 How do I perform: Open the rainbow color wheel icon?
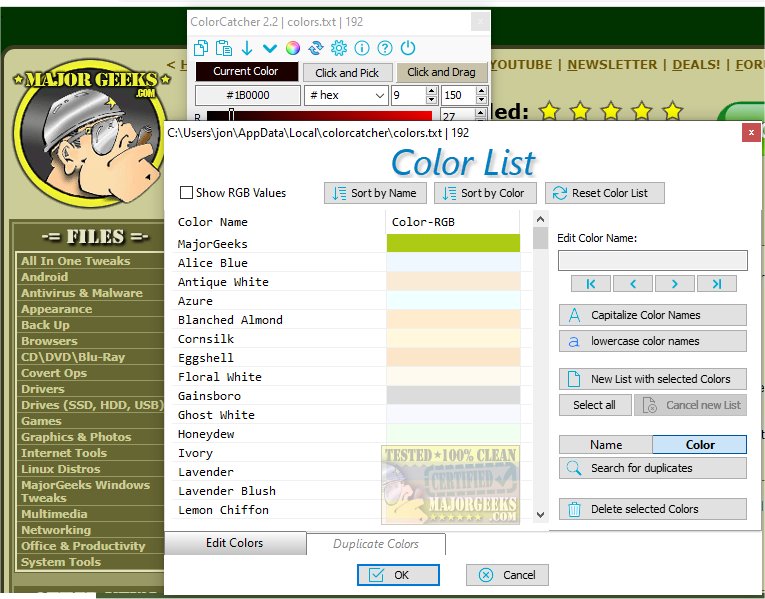pos(293,48)
